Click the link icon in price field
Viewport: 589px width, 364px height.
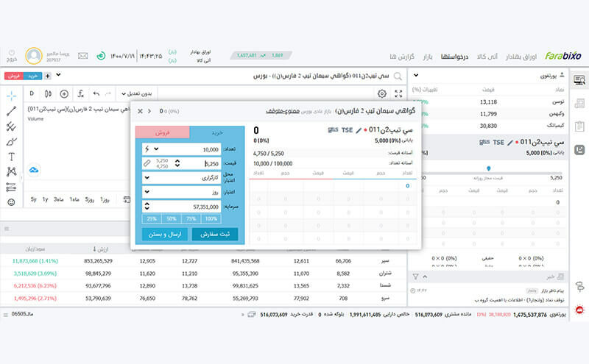pos(147,163)
